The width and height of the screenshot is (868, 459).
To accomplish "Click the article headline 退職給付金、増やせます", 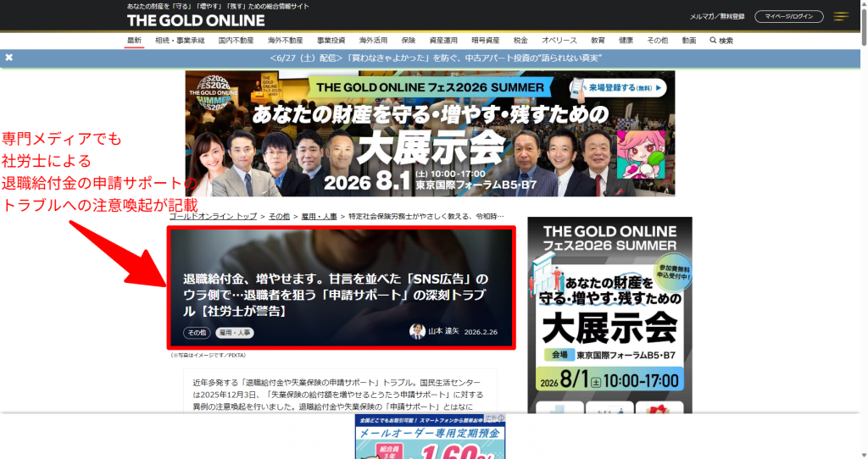I will tap(336, 295).
